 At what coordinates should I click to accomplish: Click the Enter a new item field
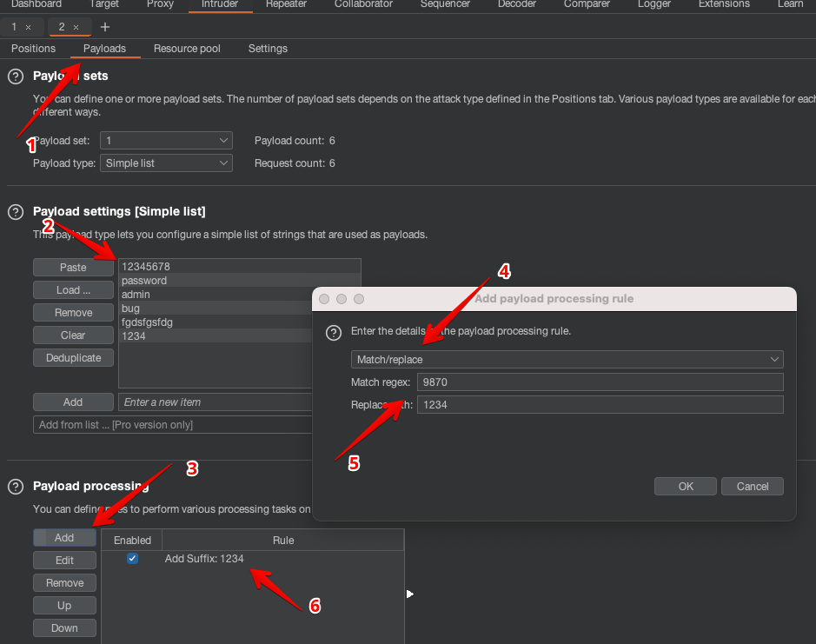click(216, 402)
